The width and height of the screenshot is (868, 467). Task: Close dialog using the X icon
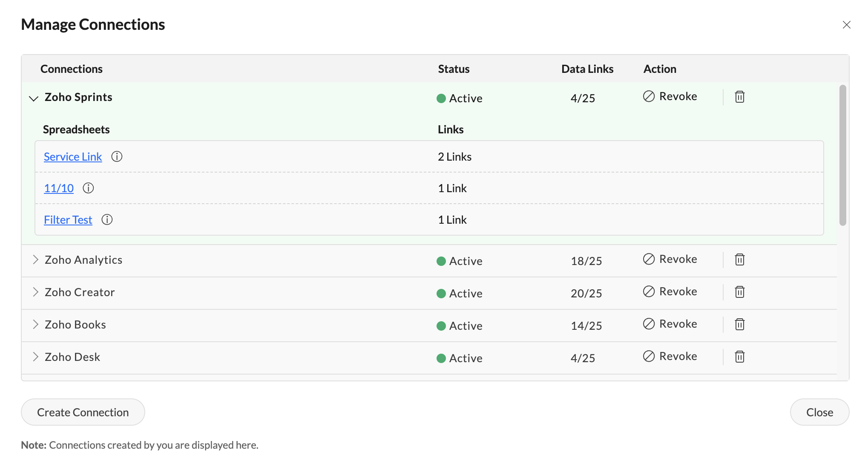pyautogui.click(x=846, y=25)
